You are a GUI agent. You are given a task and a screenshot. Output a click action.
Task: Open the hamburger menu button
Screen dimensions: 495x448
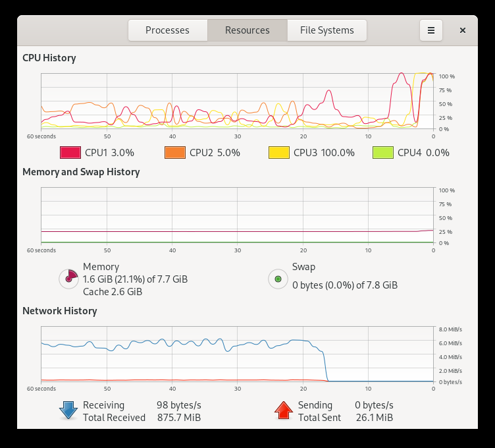[431, 30]
